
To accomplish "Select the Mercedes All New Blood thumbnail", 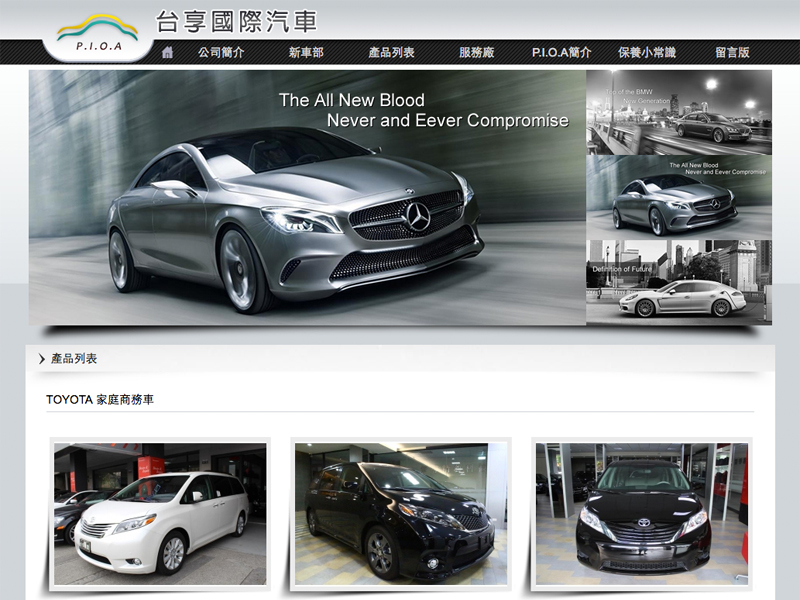I will [x=679, y=197].
